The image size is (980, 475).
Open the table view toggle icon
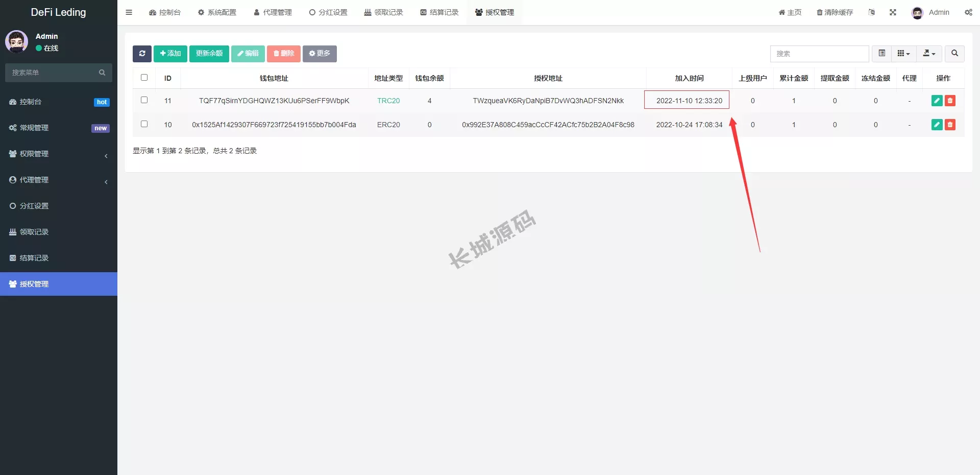tap(881, 54)
